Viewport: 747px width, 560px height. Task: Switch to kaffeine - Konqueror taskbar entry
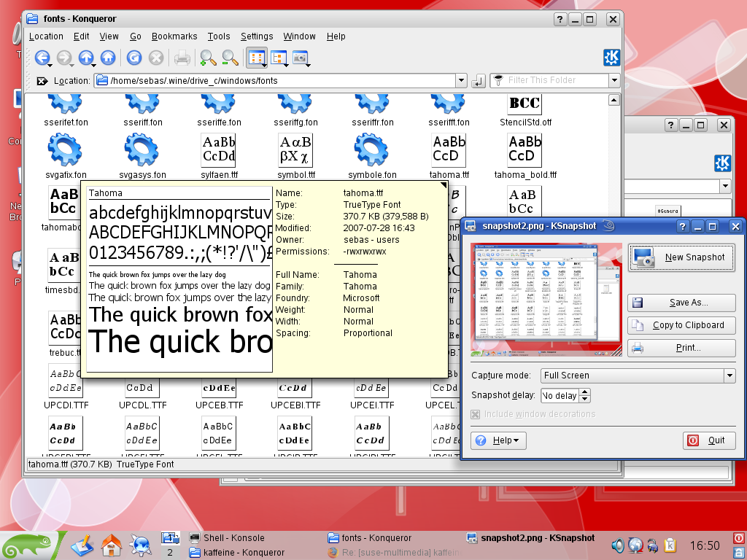[237, 553]
